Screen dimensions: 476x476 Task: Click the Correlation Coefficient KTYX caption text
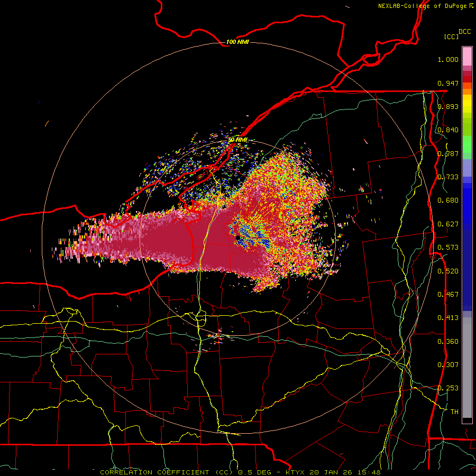240,472
